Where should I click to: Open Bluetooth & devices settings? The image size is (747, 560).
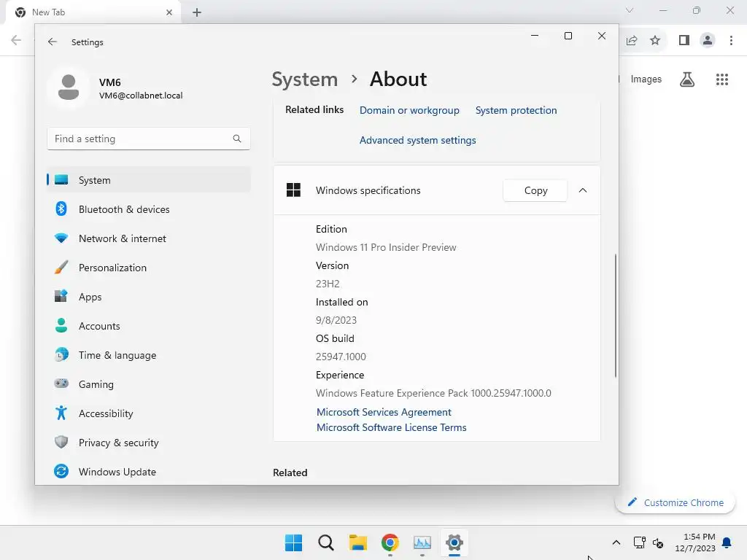pos(149,209)
